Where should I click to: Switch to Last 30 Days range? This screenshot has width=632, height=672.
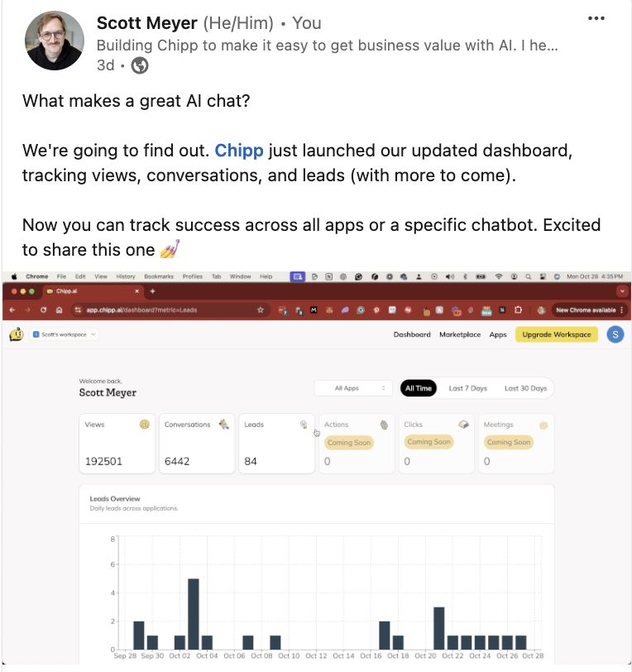tap(526, 388)
